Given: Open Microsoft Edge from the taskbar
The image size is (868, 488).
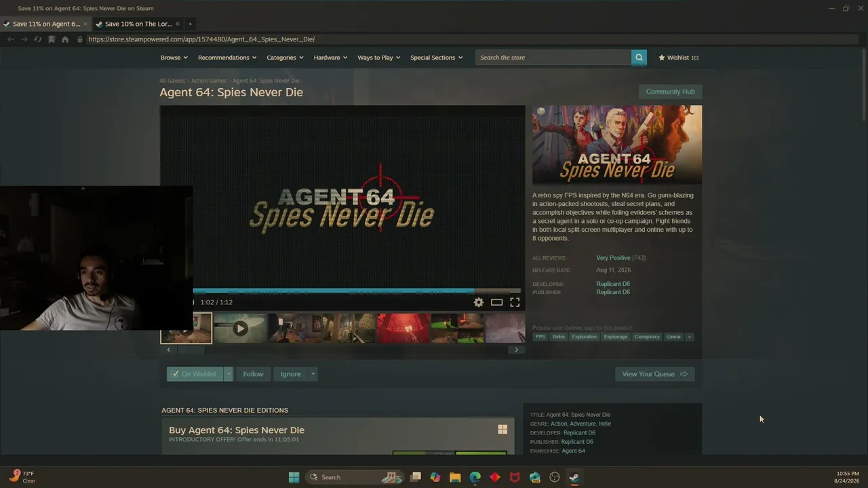Looking at the screenshot, I should 475,477.
